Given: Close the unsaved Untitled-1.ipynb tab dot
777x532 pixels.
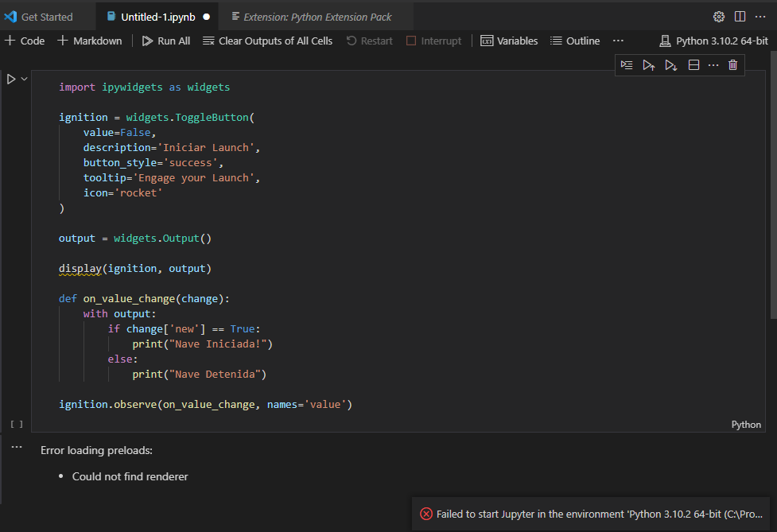Looking at the screenshot, I should 207,17.
